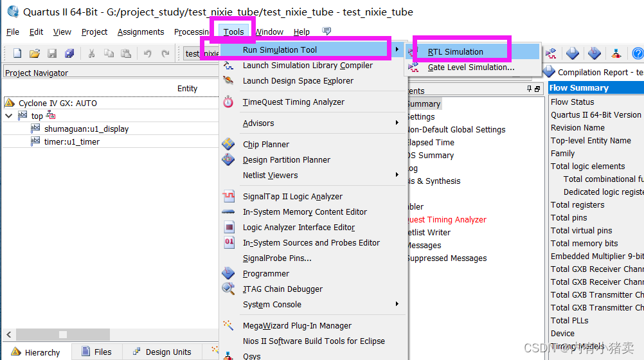
Task: Click the Project Navigator scroll left arrow
Action: coord(9,334)
